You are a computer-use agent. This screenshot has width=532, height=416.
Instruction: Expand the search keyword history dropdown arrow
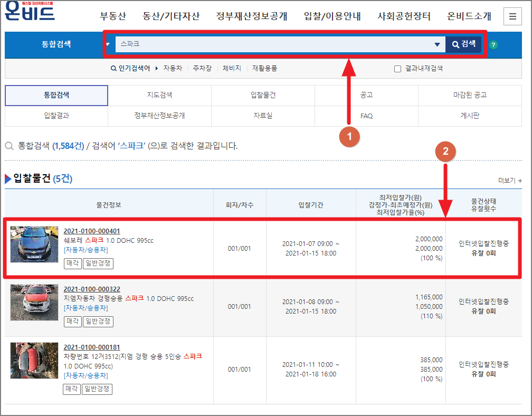tap(437, 44)
